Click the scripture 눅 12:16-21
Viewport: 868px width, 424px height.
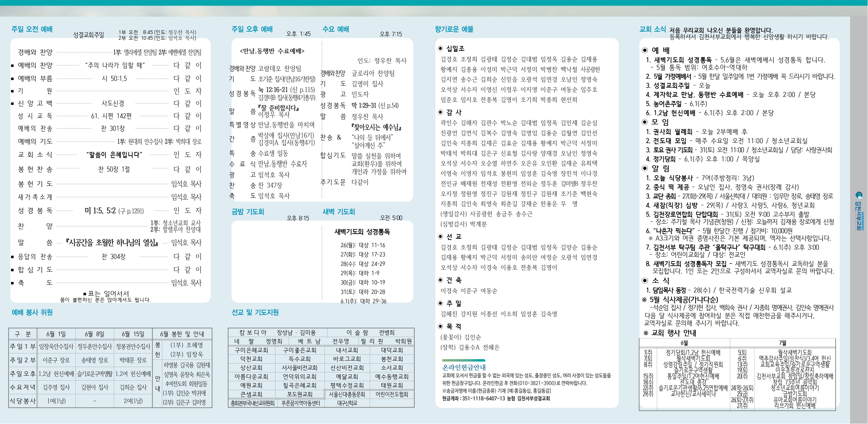(273, 90)
